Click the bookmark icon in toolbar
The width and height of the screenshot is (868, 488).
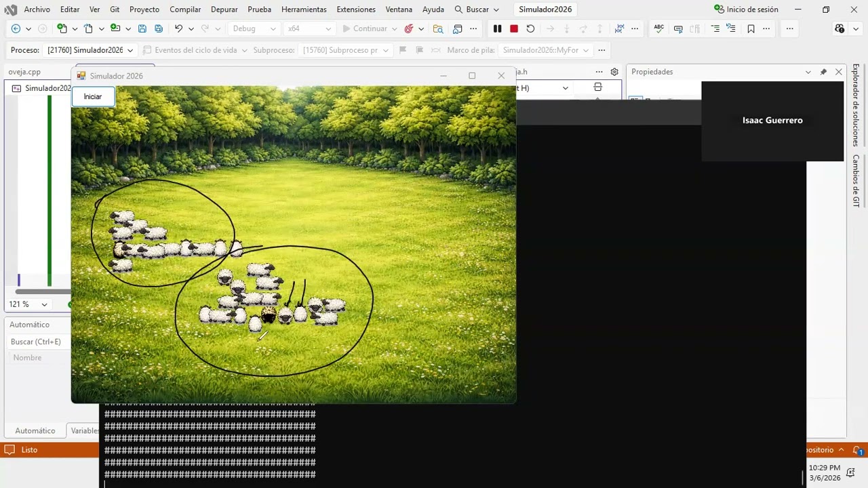(751, 28)
